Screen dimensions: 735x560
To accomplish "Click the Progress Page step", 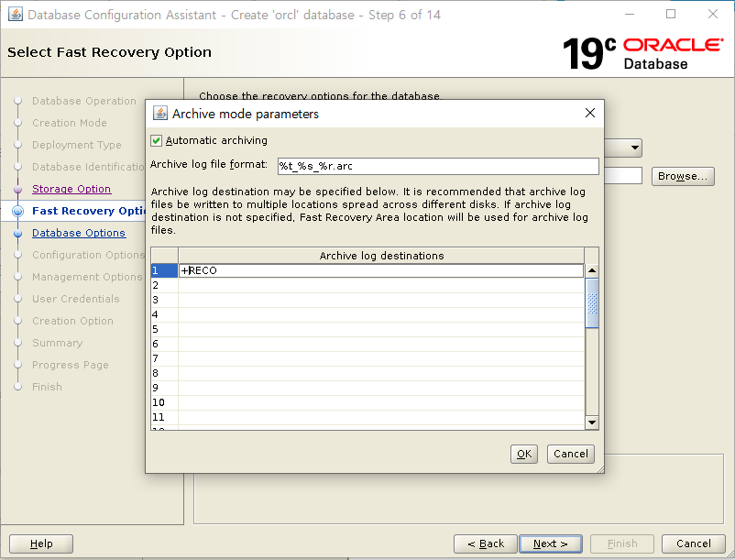I will click(71, 365).
